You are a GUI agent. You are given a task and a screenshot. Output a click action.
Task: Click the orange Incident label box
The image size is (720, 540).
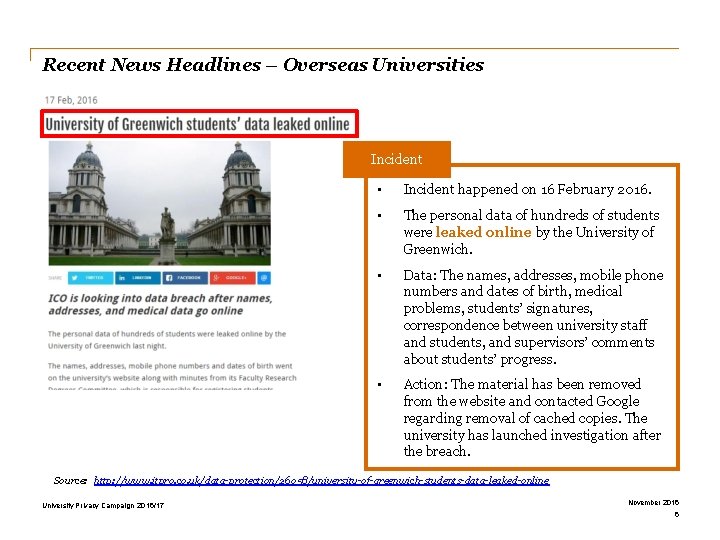[397, 159]
